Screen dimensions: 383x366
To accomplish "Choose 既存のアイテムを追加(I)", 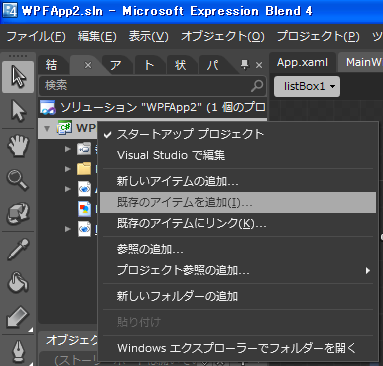I will click(238, 202).
